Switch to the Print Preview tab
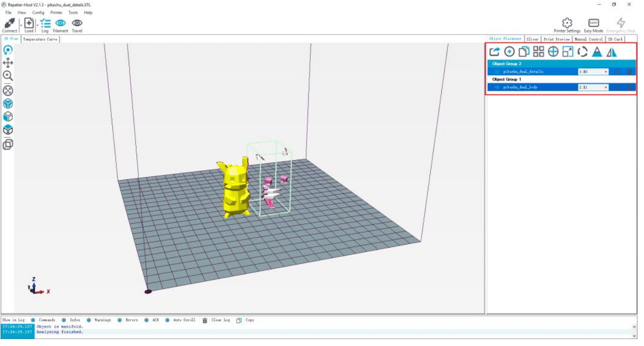 556,39
